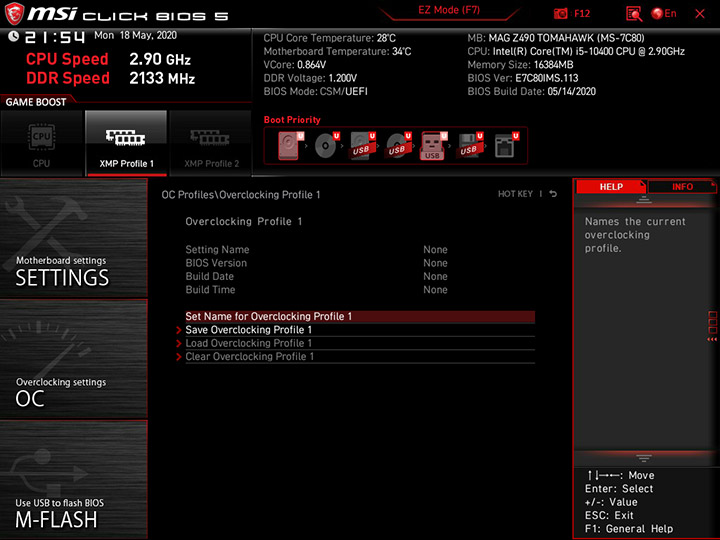
Task: Select the USB hard disk boot icon
Action: pyautogui.click(x=362, y=146)
